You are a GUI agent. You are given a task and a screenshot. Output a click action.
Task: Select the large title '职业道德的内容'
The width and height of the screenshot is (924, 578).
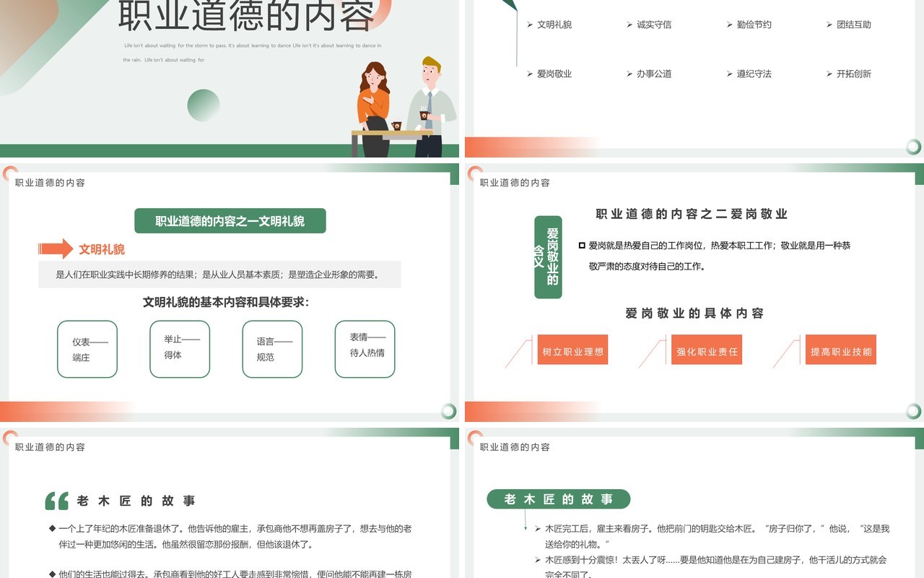pos(246,14)
